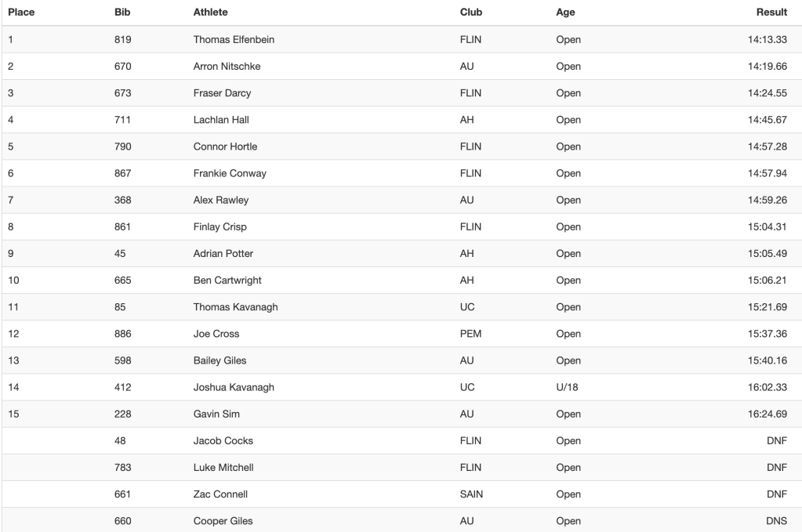Click the Age column header
This screenshot has width=802, height=532.
[565, 13]
